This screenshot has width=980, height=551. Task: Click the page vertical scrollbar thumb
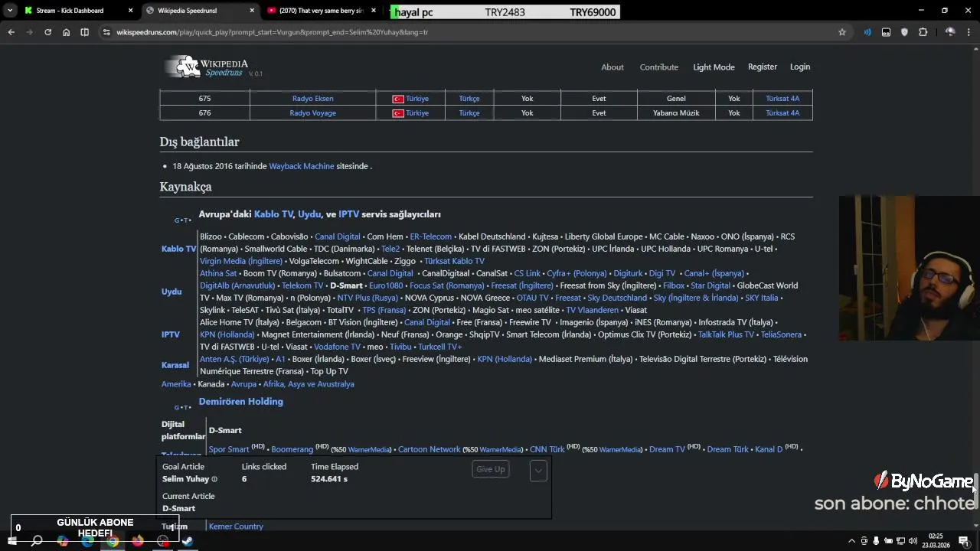coord(976,490)
